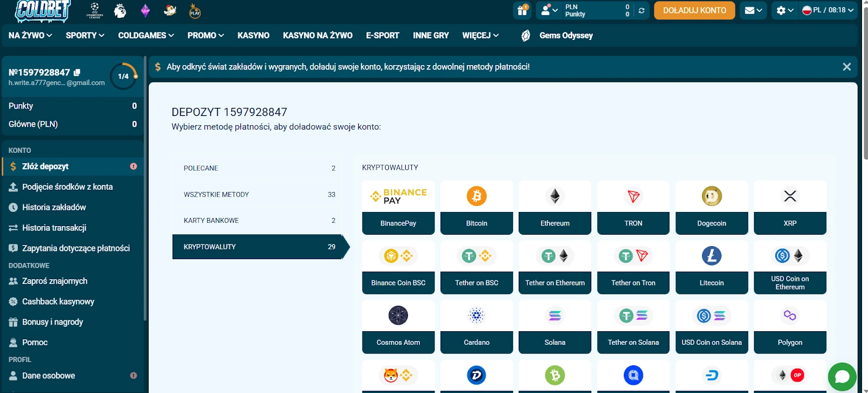Select the WSZYSTKIE METODY category

257,195
